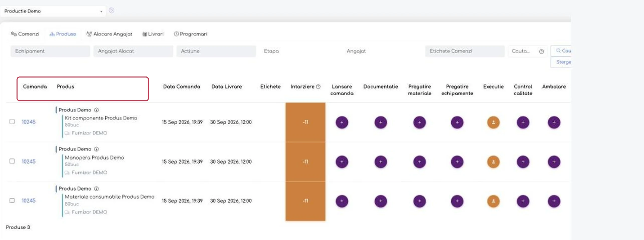The height and width of the screenshot is (240, 644).
Task: Switch to the Produse tab
Action: click(x=63, y=34)
